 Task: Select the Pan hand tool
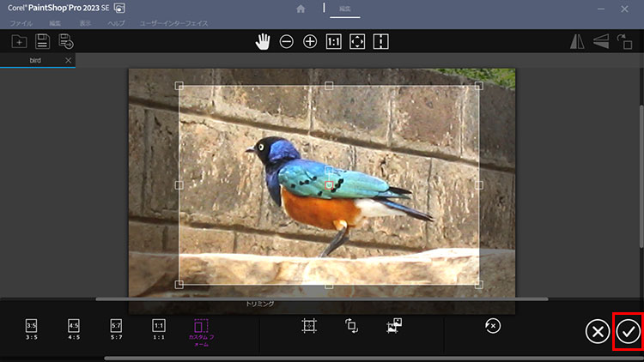[x=263, y=41]
